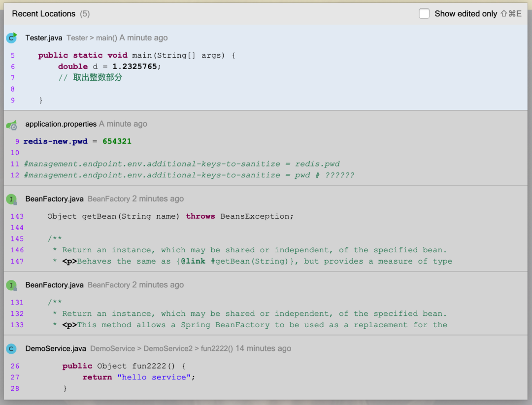Screen dimensions: 532x405
Task: Click the '(5)' locations count
Action: (x=85, y=14)
